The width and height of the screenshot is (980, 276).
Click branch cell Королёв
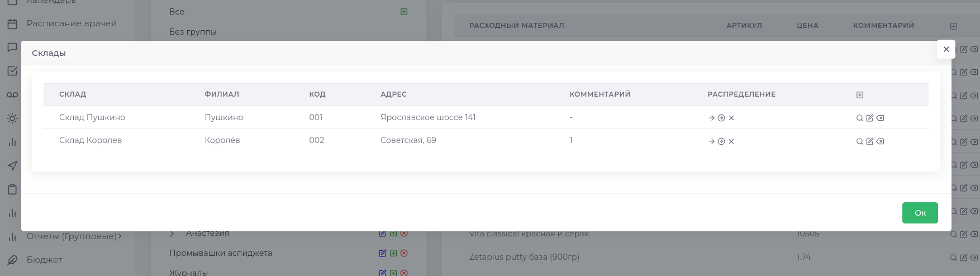click(x=222, y=140)
